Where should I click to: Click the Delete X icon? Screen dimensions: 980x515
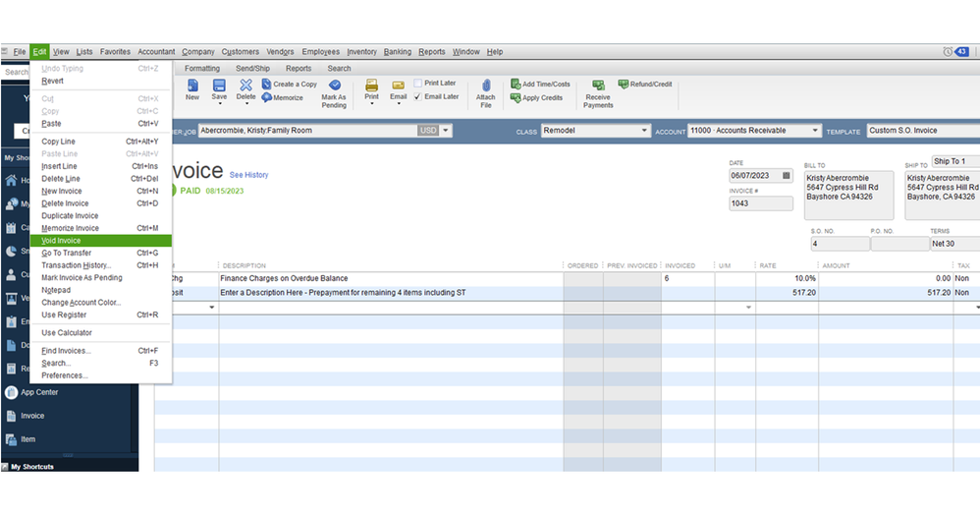click(x=246, y=86)
